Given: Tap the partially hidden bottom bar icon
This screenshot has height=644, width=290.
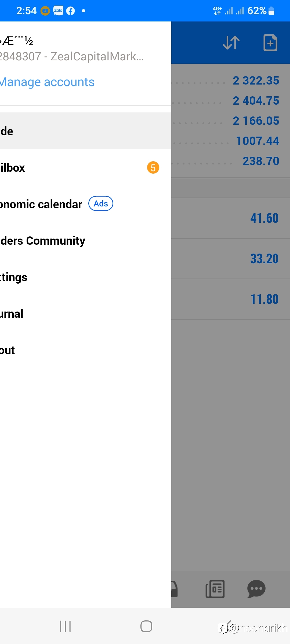Looking at the screenshot, I should point(175,589).
